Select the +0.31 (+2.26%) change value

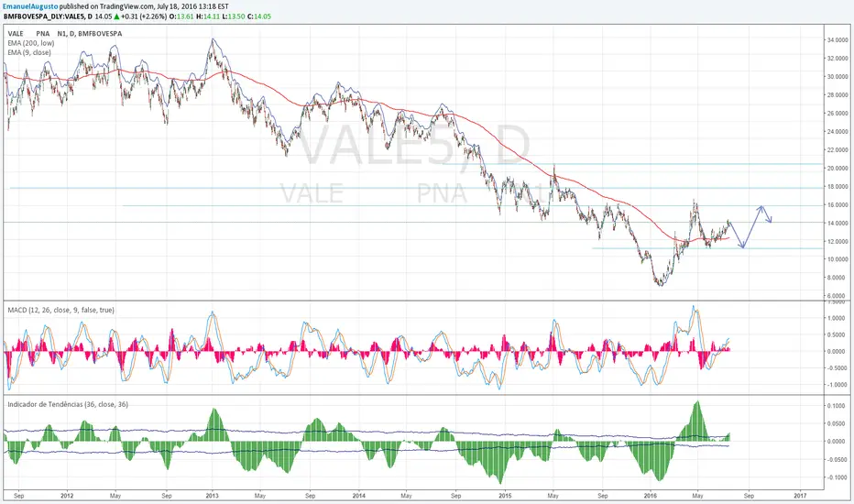[144, 16]
